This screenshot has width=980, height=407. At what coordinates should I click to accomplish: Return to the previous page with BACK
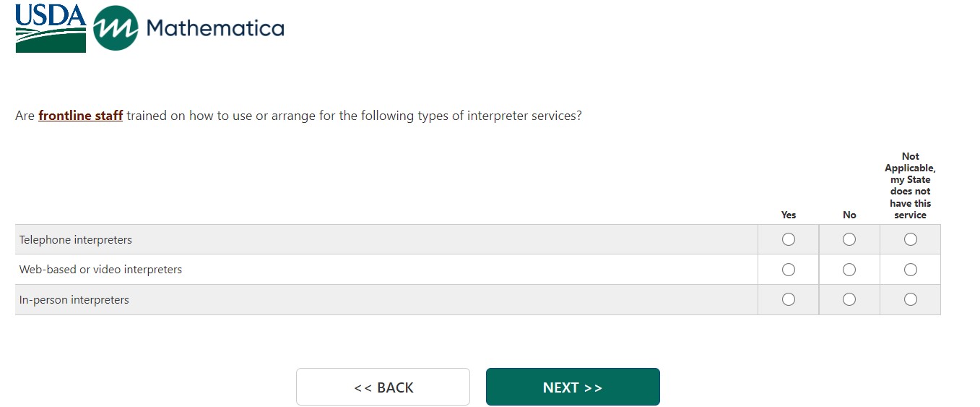383,387
